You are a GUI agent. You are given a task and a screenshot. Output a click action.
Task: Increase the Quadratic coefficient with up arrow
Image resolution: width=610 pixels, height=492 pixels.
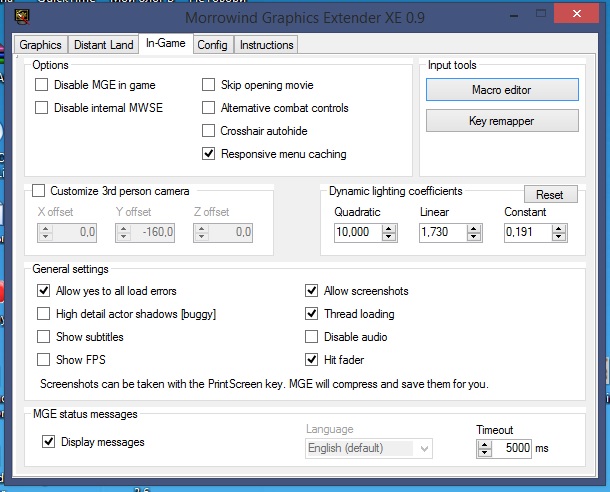[x=389, y=229]
